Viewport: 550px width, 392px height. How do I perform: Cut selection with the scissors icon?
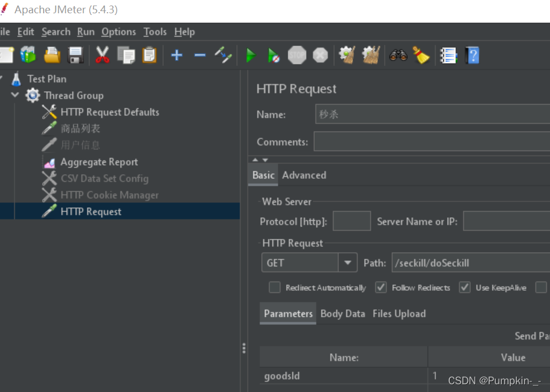click(102, 55)
